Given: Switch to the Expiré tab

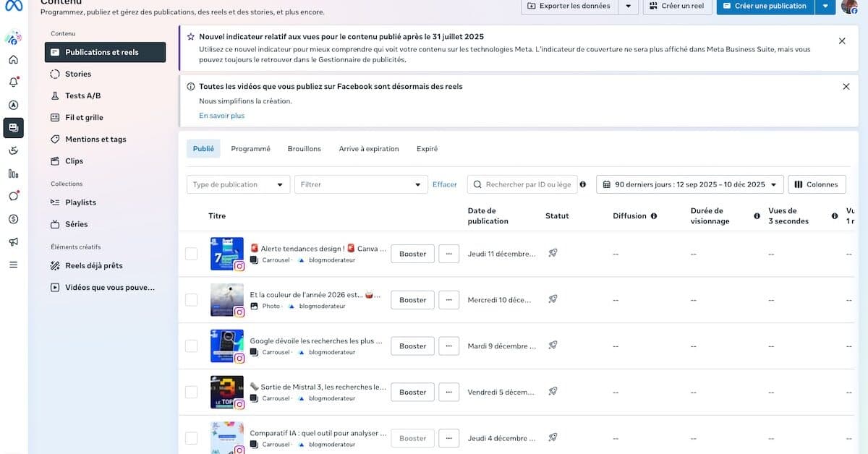Looking at the screenshot, I should click(427, 149).
